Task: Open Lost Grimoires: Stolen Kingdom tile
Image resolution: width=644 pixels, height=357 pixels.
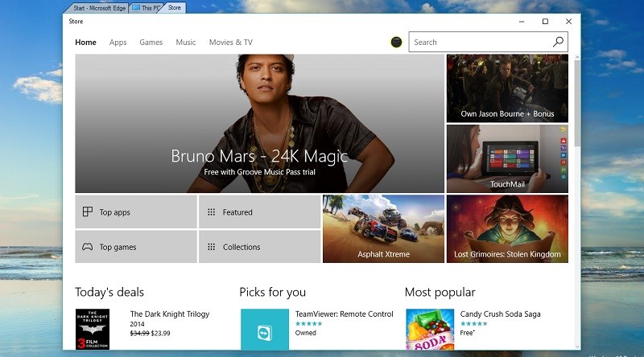Action: pyautogui.click(x=507, y=229)
